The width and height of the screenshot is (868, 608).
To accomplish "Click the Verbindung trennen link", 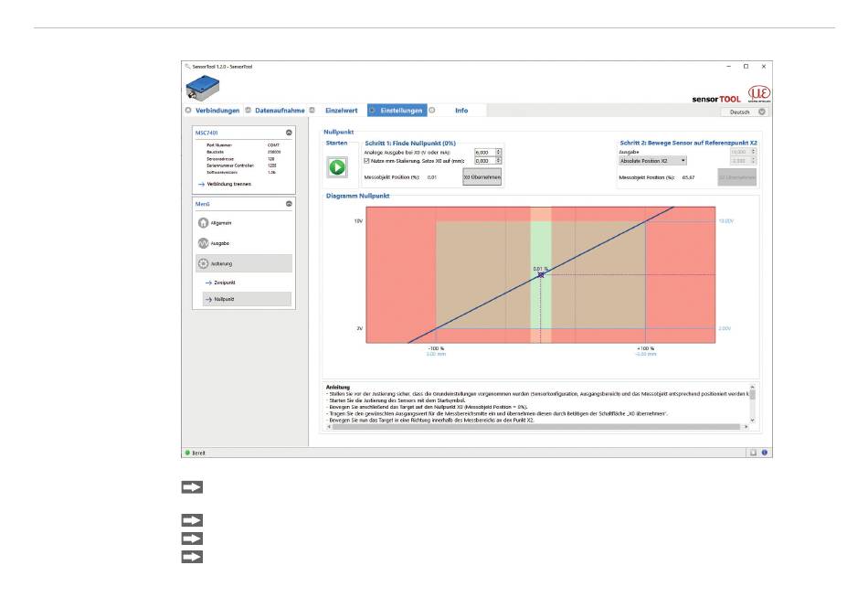I will coord(228,184).
